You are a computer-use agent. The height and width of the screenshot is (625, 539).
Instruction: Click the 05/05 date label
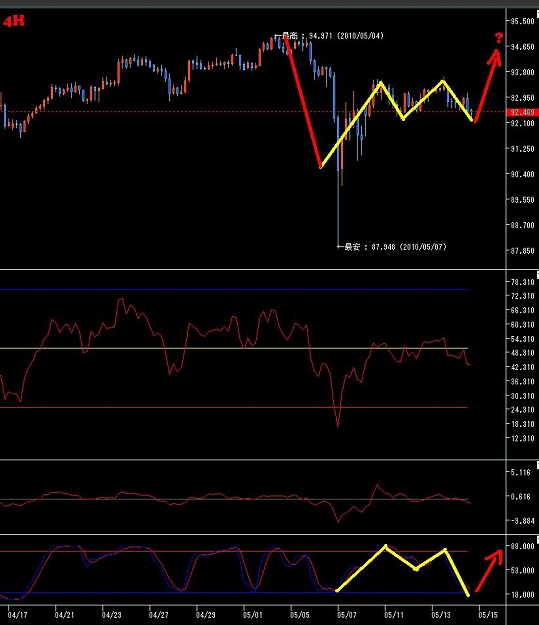(x=300, y=615)
